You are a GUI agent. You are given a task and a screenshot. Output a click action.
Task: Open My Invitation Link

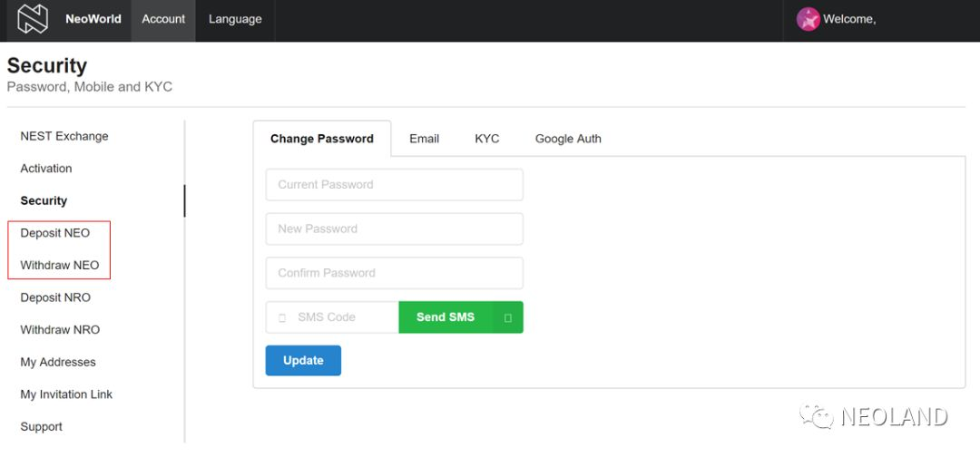point(66,394)
